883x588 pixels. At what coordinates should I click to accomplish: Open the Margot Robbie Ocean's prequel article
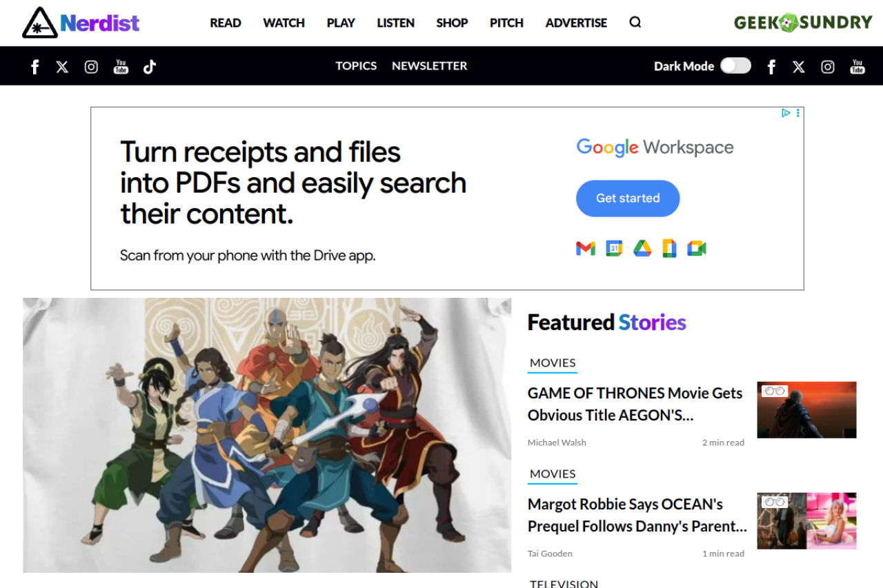[x=637, y=515]
